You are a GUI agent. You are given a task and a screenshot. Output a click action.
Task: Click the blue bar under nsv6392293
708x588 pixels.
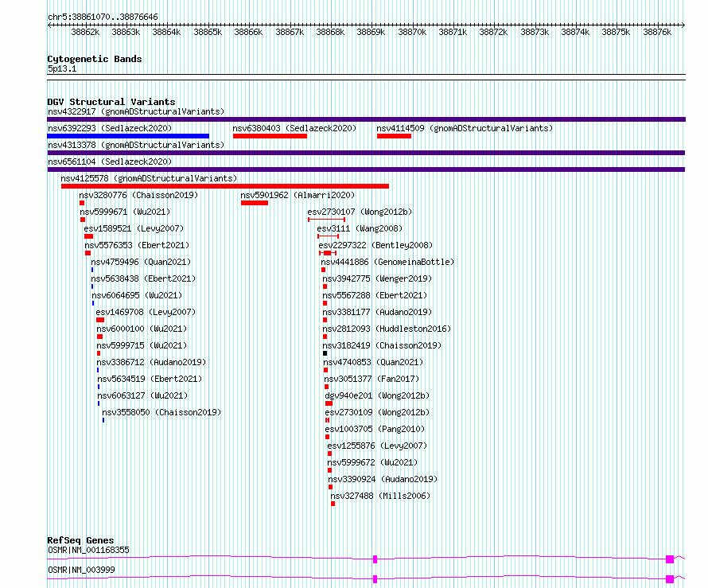pos(128,136)
